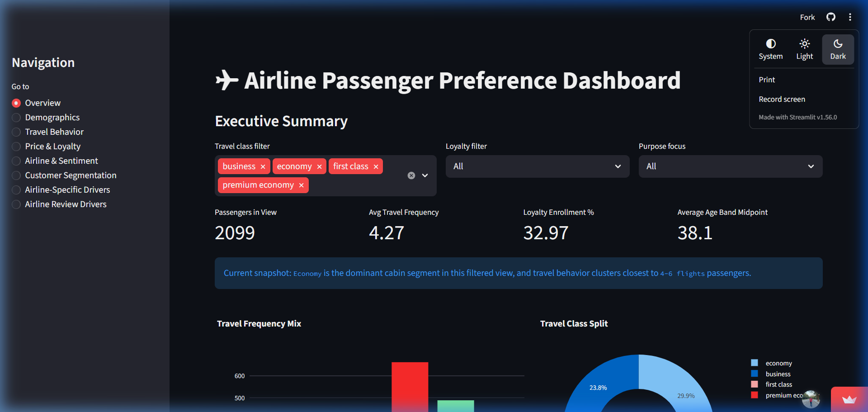Viewport: 868px width, 412px height.
Task: Remove the economy tag from filter
Action: click(x=319, y=166)
